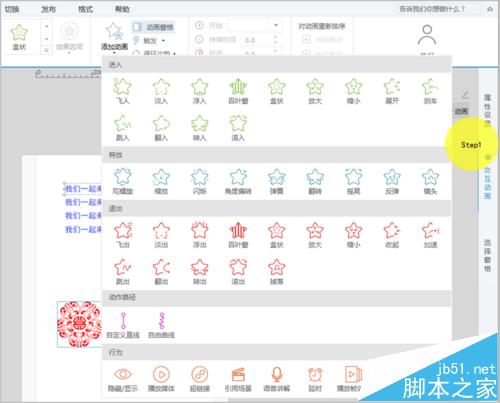The image size is (500, 403).
Task: Open the 开始 timing dropdown
Action: (276, 25)
